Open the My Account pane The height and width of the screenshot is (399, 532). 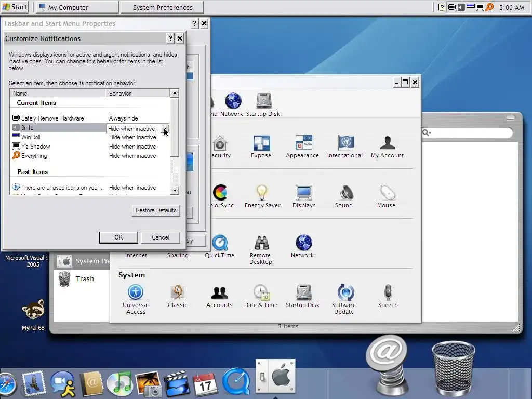pyautogui.click(x=387, y=147)
